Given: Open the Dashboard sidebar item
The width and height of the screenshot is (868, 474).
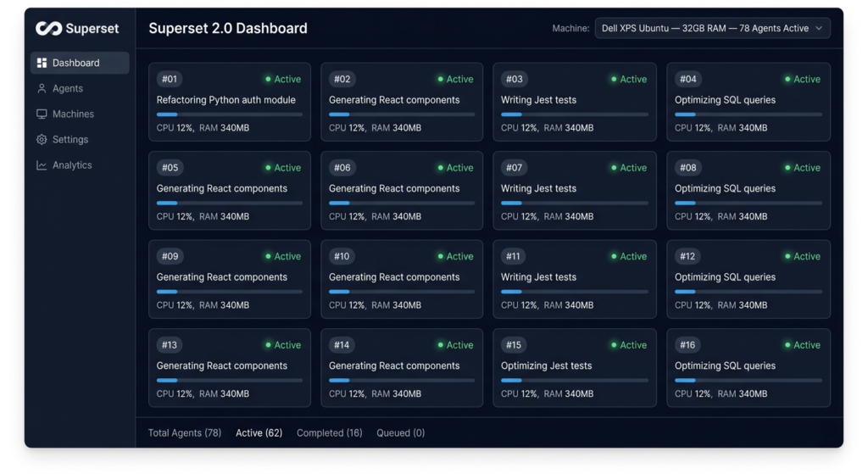Looking at the screenshot, I should coord(80,63).
